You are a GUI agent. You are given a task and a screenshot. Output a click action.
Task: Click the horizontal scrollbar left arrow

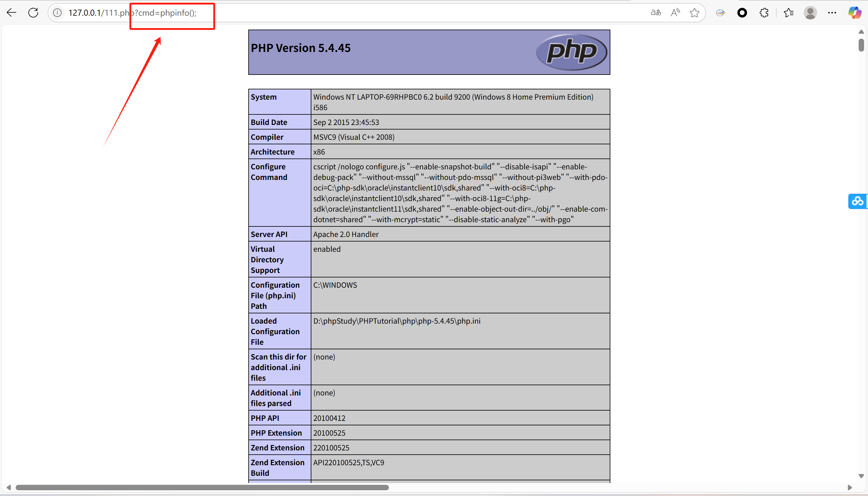[8, 488]
